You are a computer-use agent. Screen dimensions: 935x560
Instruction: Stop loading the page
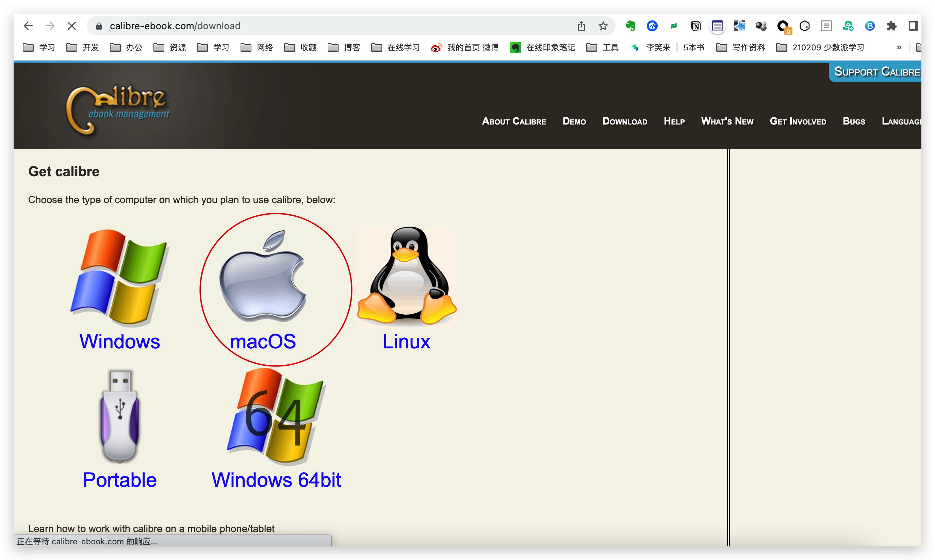tap(72, 26)
